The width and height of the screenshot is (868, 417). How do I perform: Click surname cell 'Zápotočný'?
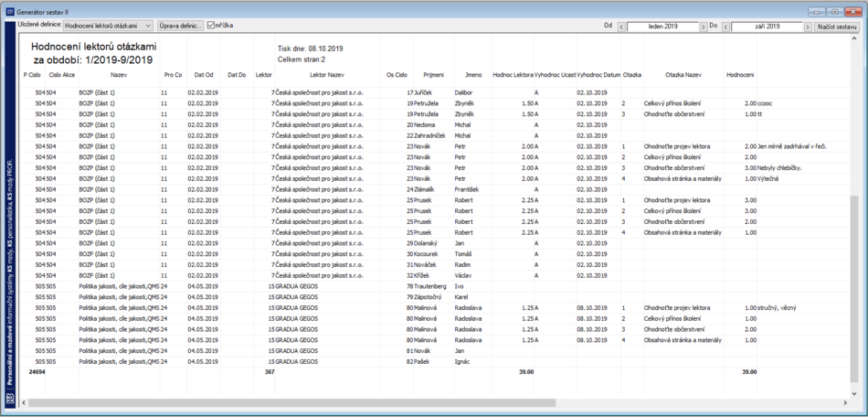[429, 297]
